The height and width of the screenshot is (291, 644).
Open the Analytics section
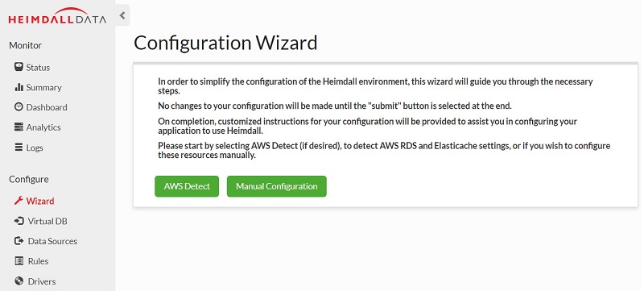[x=43, y=127]
